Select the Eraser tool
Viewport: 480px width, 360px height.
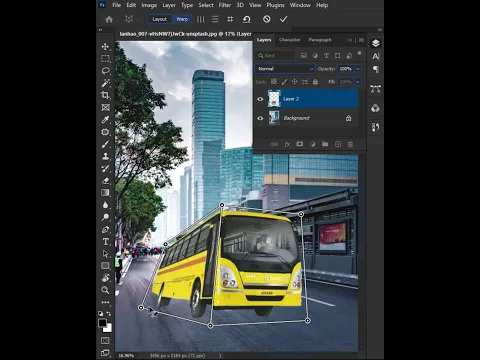click(x=105, y=181)
